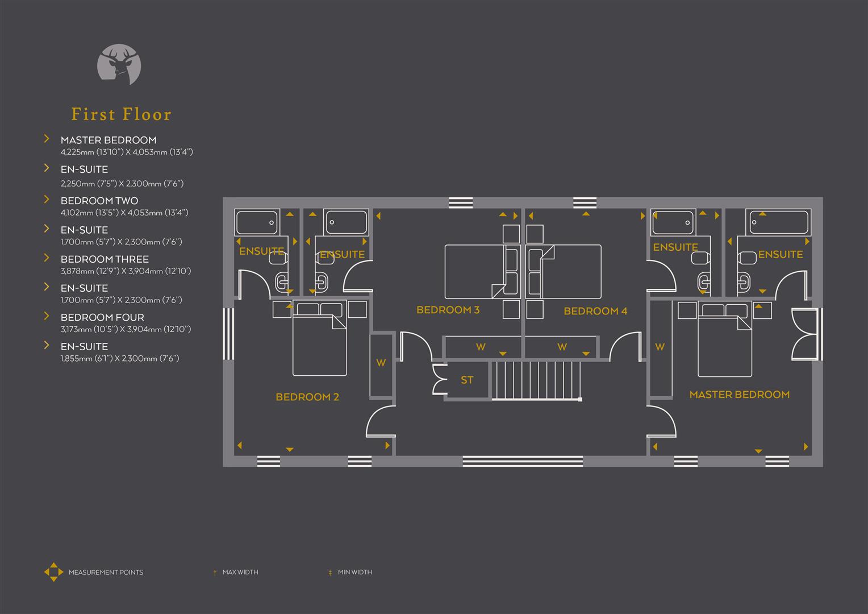Expand the Bedroom Two chevron in the sidebar

click(46, 198)
